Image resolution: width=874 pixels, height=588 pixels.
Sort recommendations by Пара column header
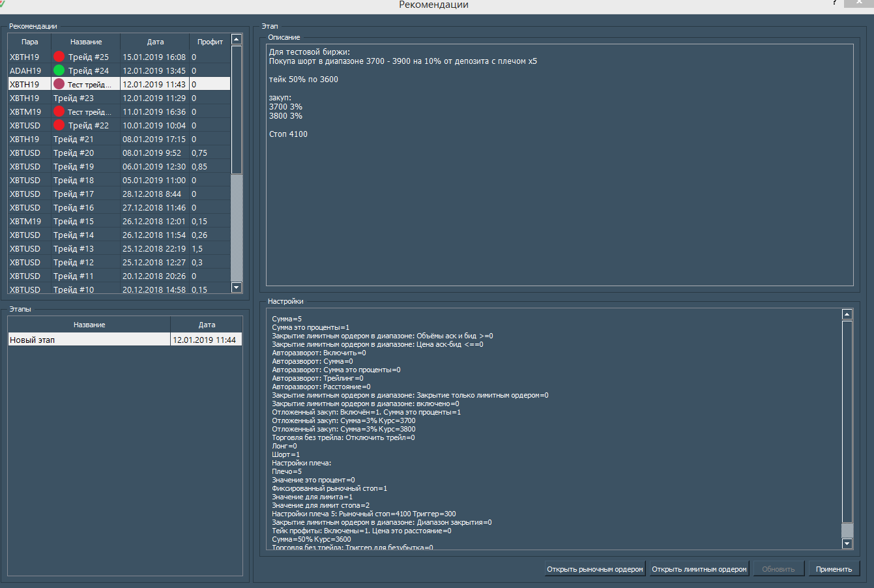pyautogui.click(x=30, y=42)
